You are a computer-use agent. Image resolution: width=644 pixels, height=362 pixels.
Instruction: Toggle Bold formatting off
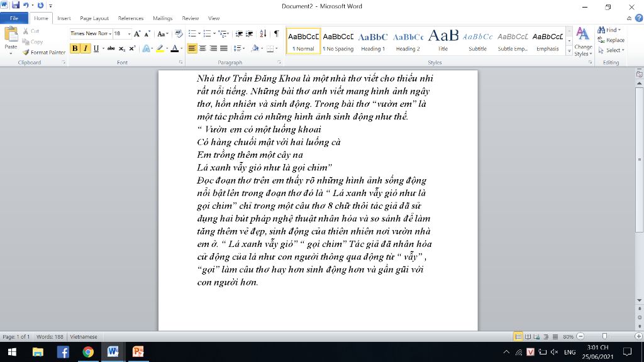[75, 48]
